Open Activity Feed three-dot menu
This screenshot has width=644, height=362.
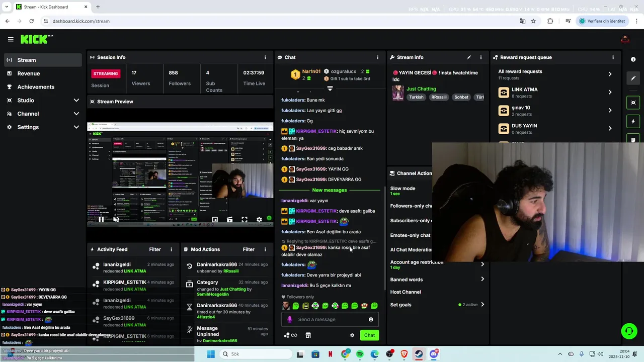pos(171,249)
